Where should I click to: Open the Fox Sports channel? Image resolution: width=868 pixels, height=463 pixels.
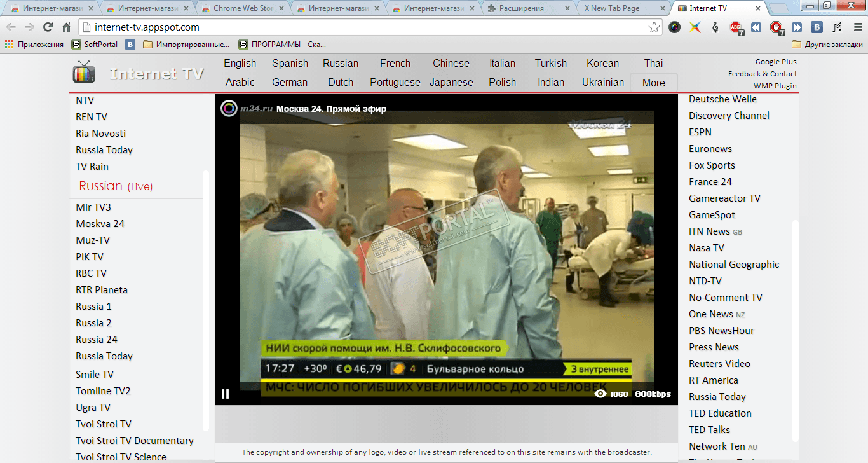712,165
